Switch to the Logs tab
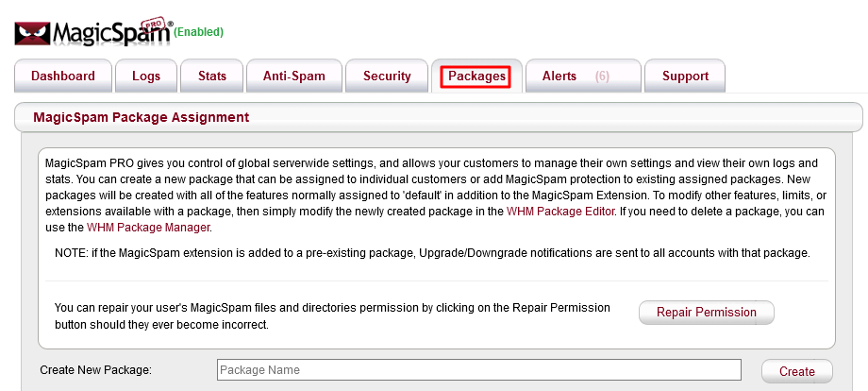This screenshot has width=868, height=391. point(146,76)
